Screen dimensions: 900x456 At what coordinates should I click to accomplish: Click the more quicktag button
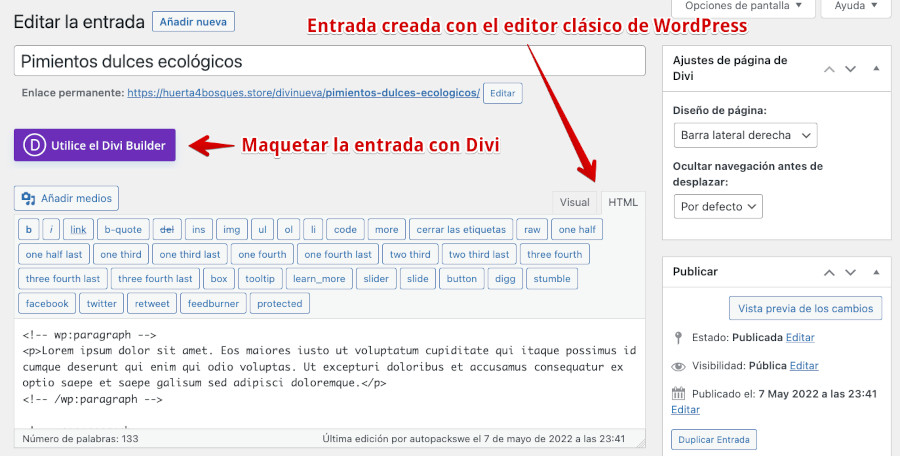click(386, 230)
